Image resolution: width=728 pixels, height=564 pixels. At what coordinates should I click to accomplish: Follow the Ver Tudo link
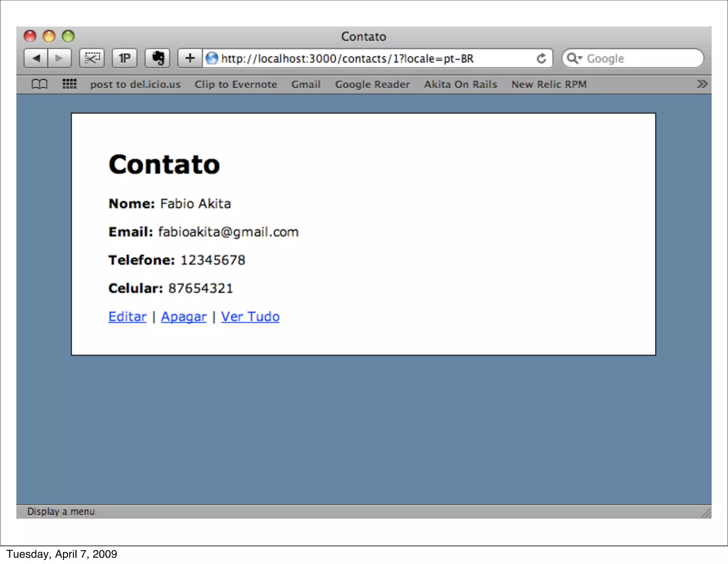pyautogui.click(x=250, y=317)
